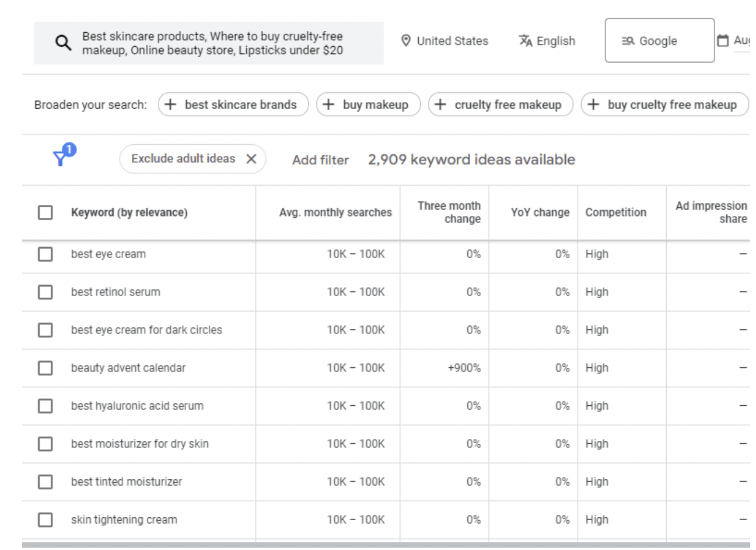Click plus icon on cruelty free makeup

[x=441, y=105]
